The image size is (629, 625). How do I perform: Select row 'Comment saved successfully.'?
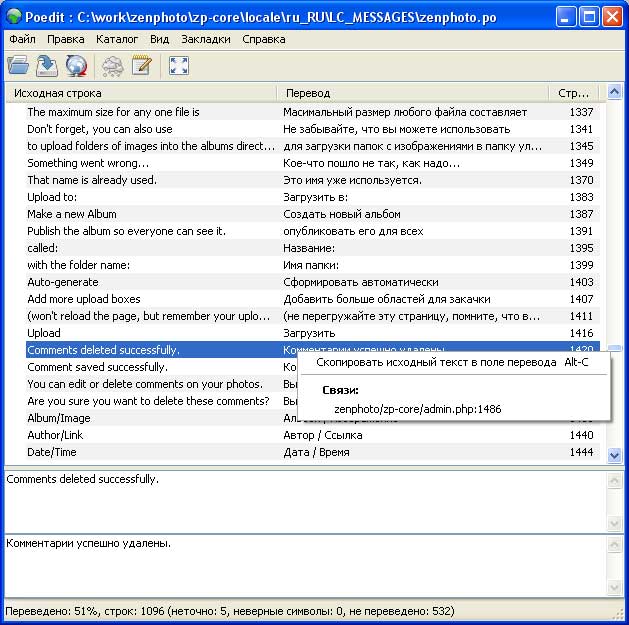click(x=160, y=367)
